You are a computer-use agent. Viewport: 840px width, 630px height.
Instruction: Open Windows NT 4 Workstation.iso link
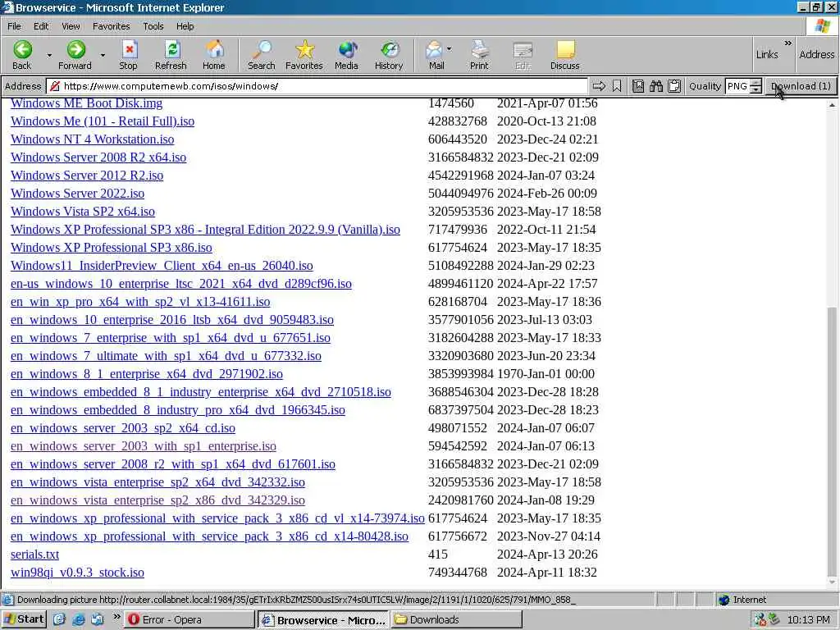92,139
